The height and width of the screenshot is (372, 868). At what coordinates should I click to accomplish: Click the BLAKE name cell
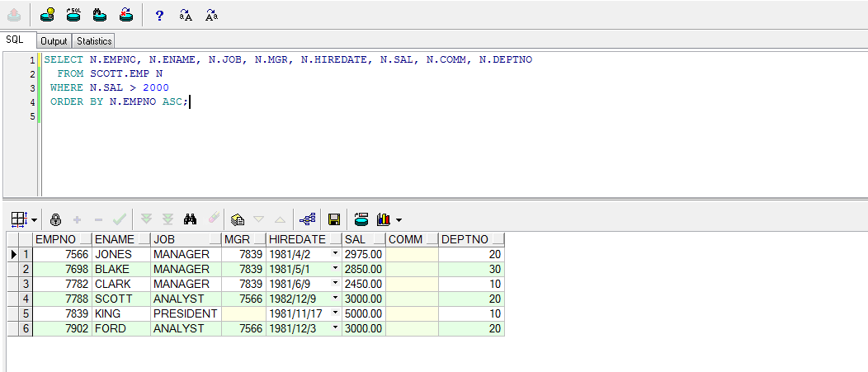tap(121, 269)
